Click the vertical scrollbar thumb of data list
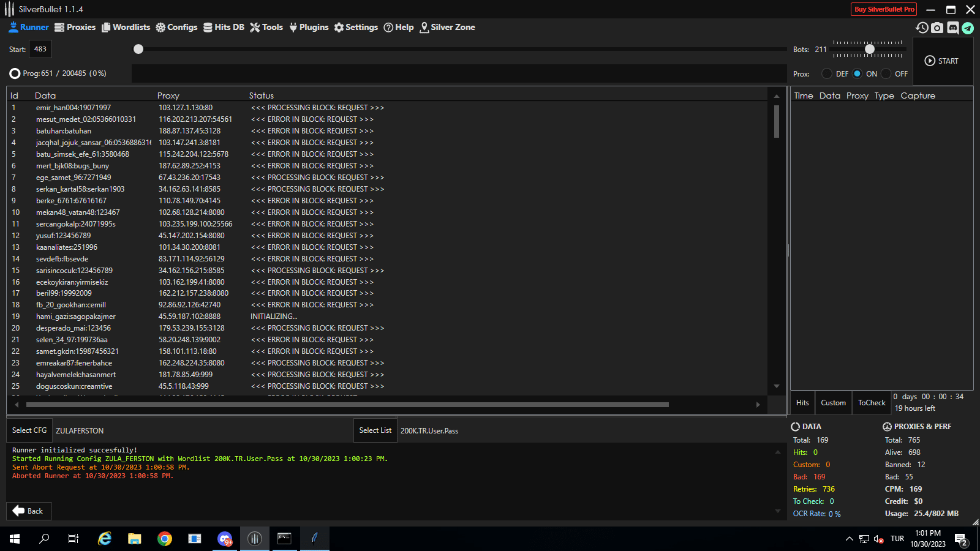Screen dimensions: 980x551 tap(777, 121)
